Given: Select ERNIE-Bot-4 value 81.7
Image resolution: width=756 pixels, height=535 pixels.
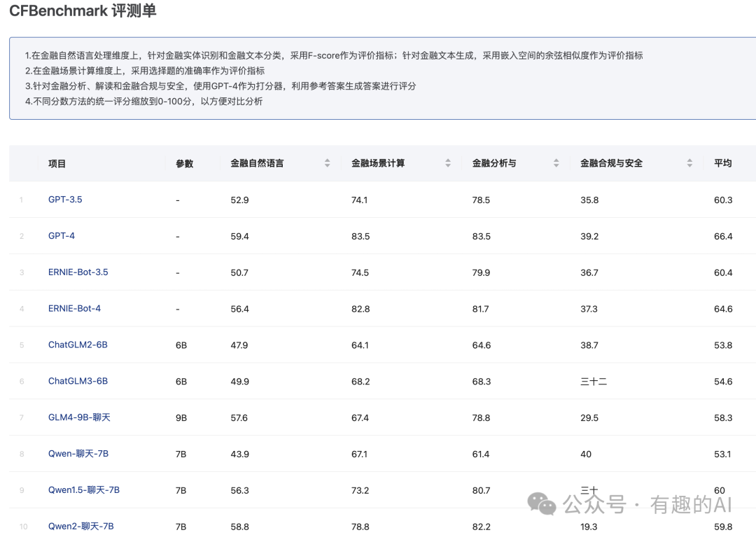Looking at the screenshot, I should point(480,309).
